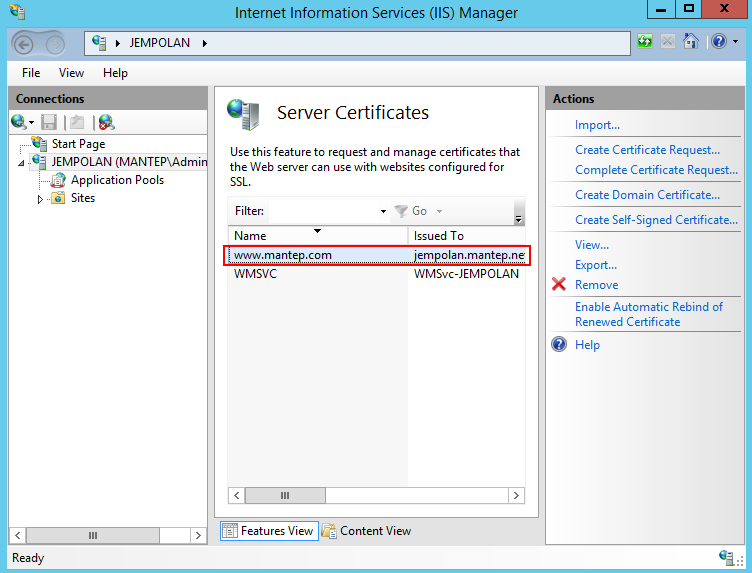Click the Connections pane scroll right arrow
Image resolution: width=752 pixels, height=573 pixels.
pos(198,535)
